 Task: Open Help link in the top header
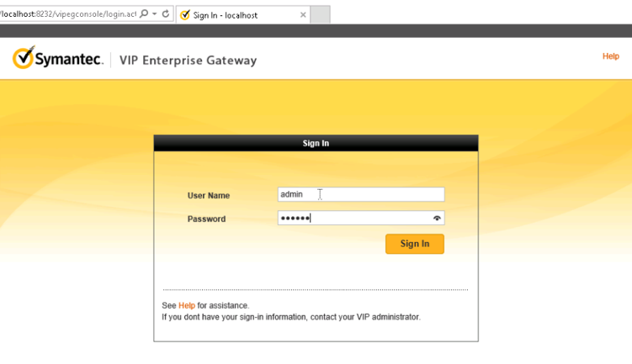tap(610, 56)
